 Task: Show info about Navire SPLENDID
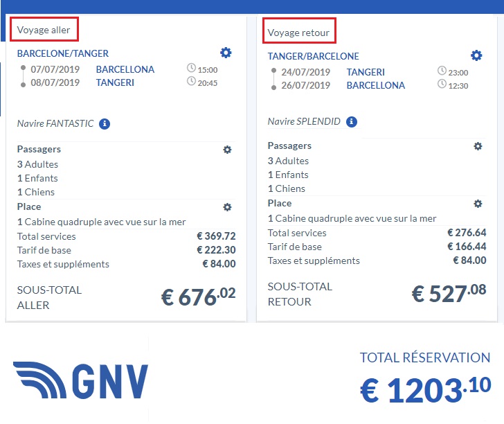pos(352,122)
